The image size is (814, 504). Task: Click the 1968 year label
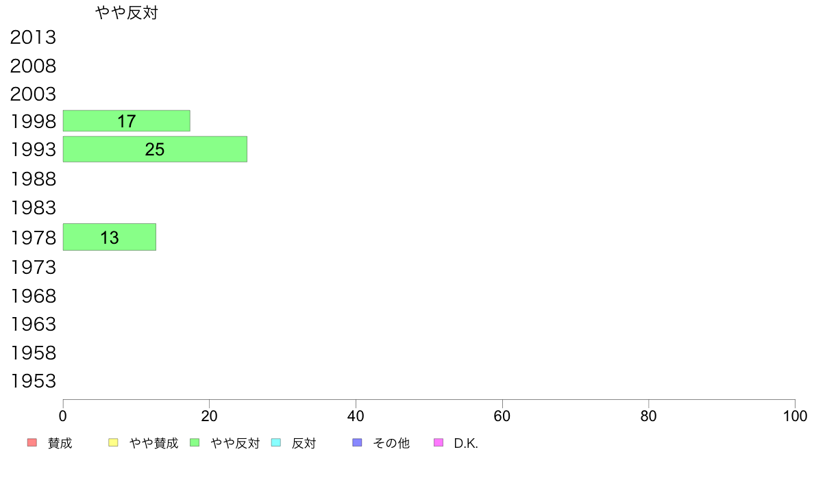(x=33, y=296)
